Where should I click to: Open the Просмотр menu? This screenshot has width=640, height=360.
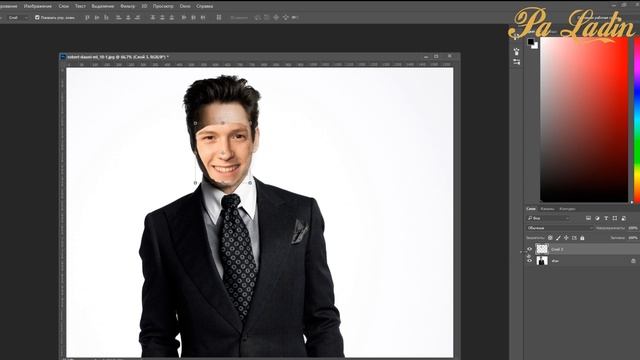[x=163, y=6]
